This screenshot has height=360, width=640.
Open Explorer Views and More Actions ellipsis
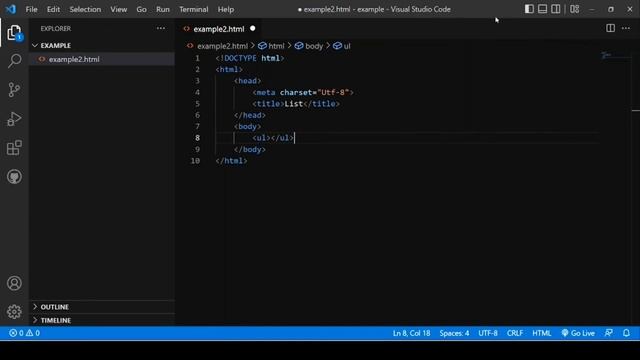click(161, 28)
